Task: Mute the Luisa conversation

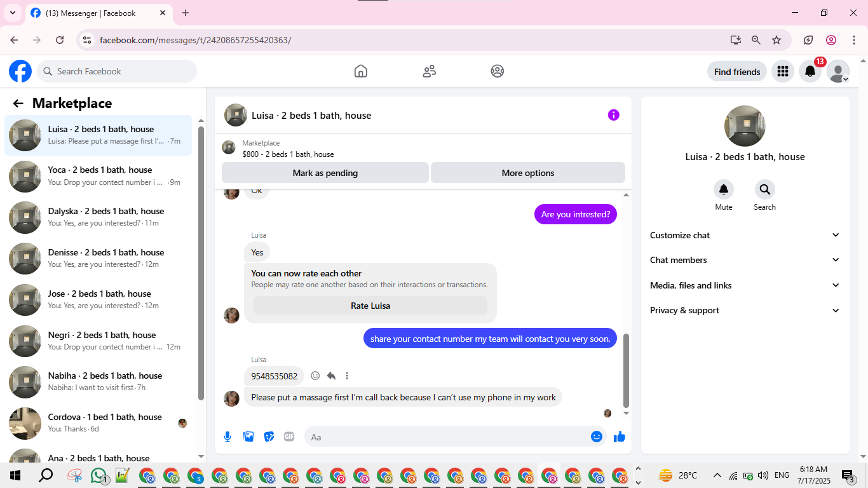Action: [x=724, y=189]
